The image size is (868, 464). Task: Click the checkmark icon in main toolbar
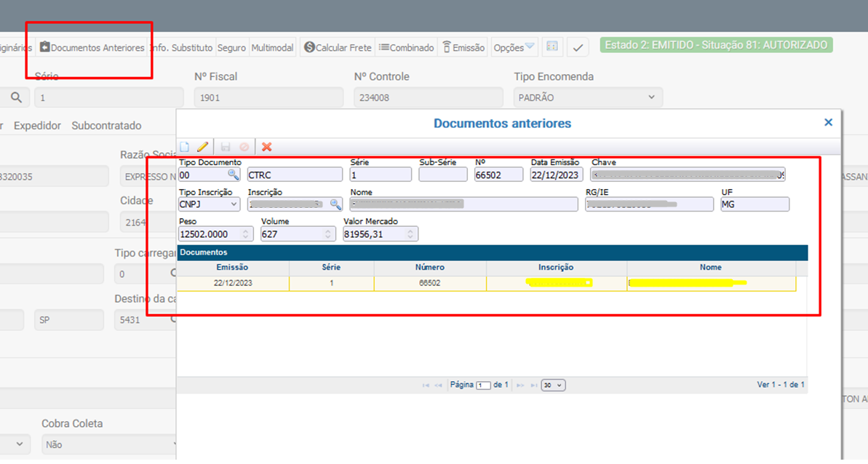click(578, 47)
